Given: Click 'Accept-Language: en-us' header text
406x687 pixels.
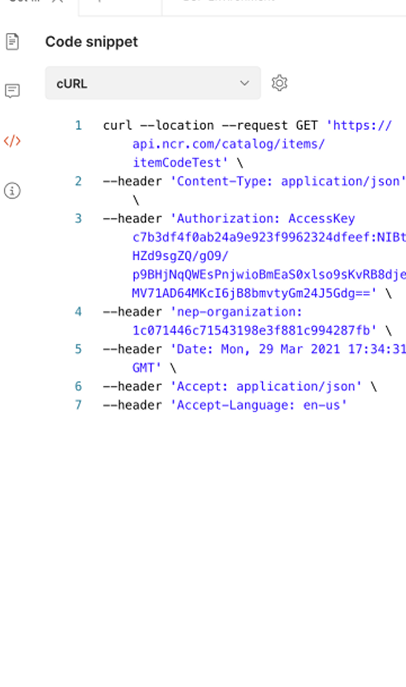Looking at the screenshot, I should [x=258, y=405].
